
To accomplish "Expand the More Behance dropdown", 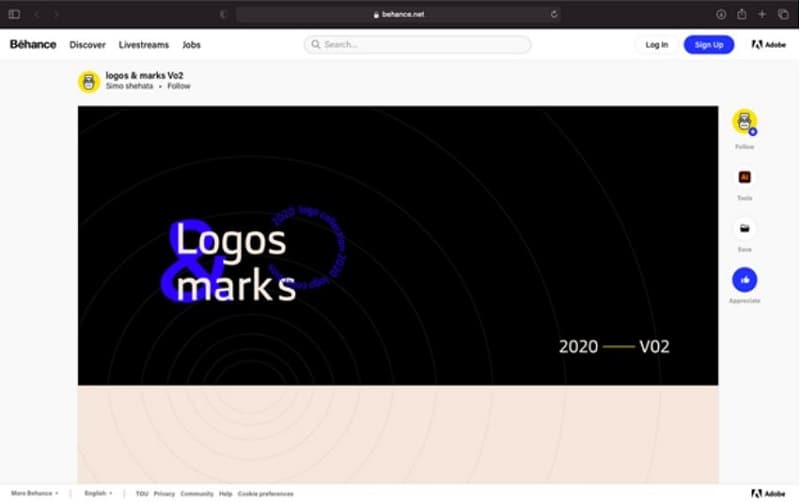I will (x=35, y=493).
